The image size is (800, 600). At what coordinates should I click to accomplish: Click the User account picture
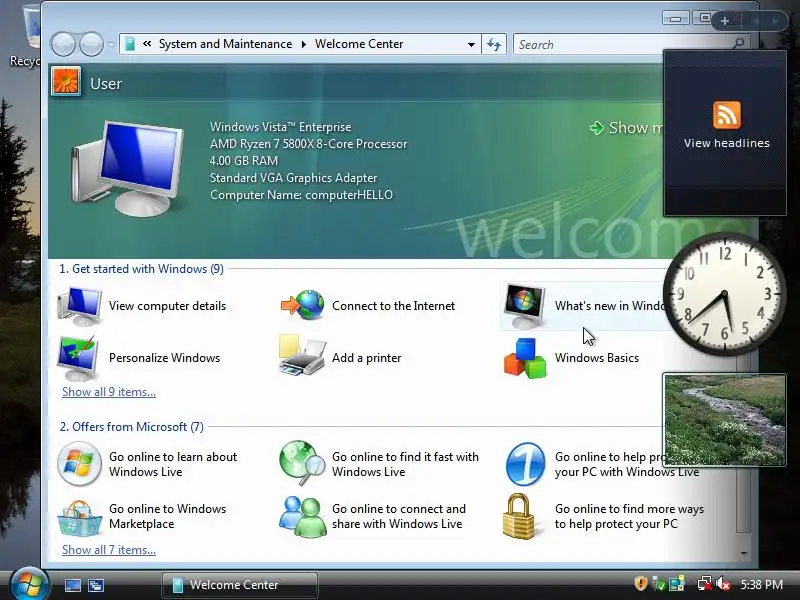click(x=66, y=82)
